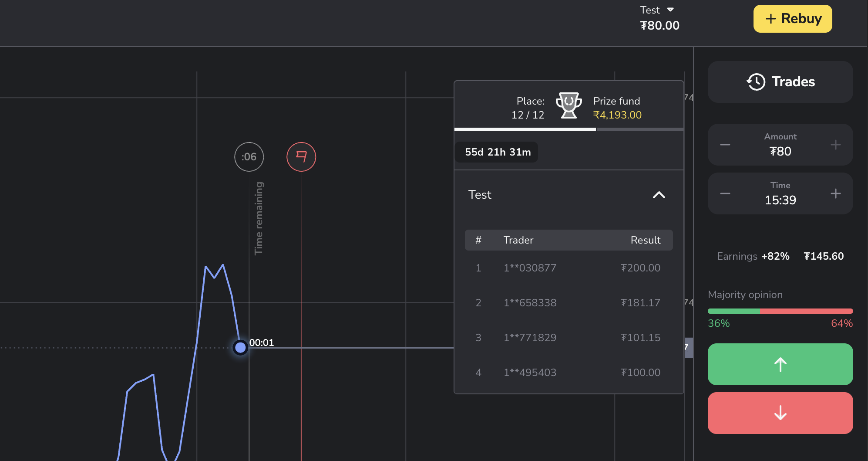Place an up trade with green arrow
The image size is (868, 461).
(780, 364)
